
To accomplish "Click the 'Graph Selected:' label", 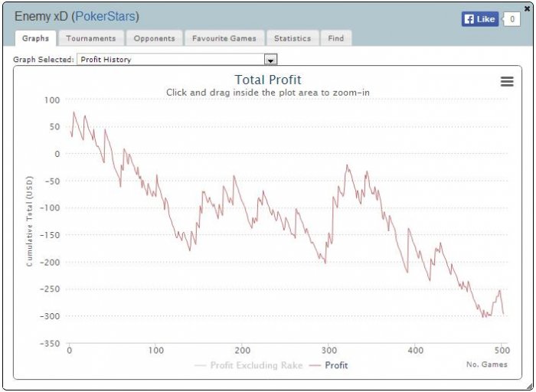I will 44,60.
